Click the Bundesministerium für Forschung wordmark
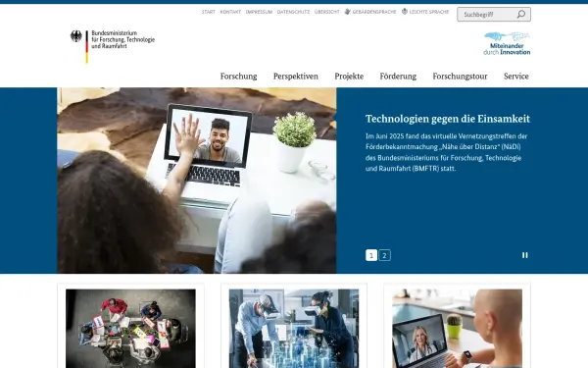 123,39
